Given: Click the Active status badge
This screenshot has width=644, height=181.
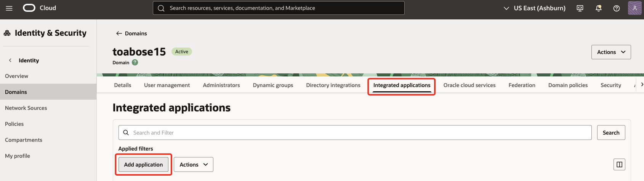Looking at the screenshot, I should tap(182, 52).
